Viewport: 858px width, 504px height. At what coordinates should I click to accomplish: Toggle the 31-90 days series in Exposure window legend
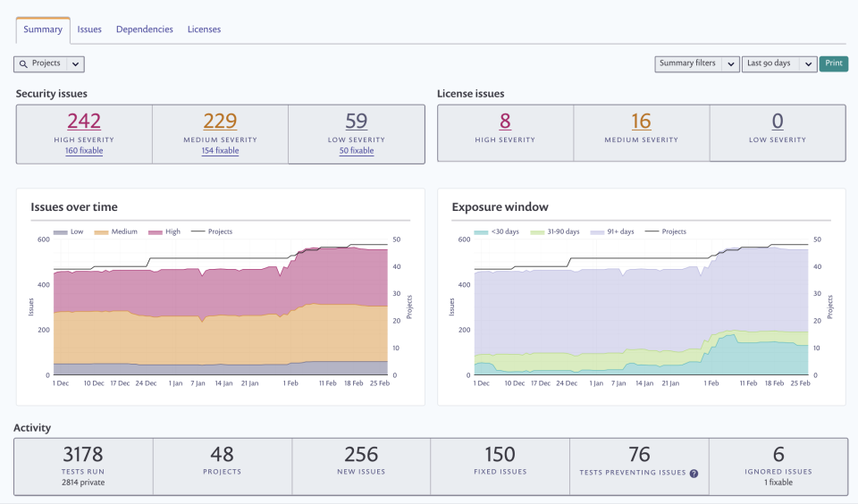[555, 232]
